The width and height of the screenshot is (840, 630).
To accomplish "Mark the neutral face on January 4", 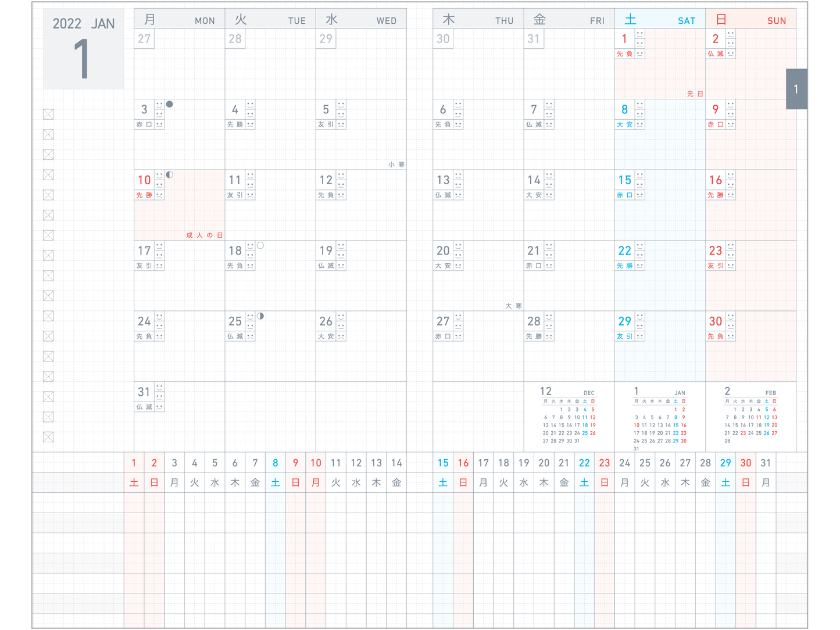I will point(250,114).
